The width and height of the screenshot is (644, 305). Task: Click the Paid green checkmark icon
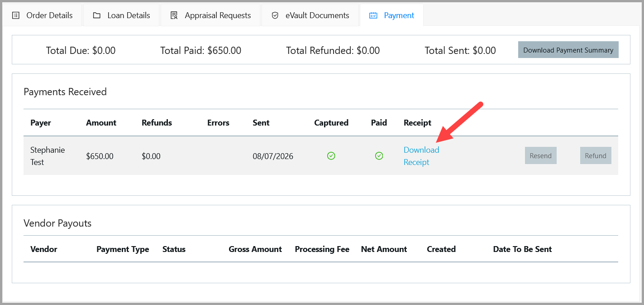click(x=379, y=156)
